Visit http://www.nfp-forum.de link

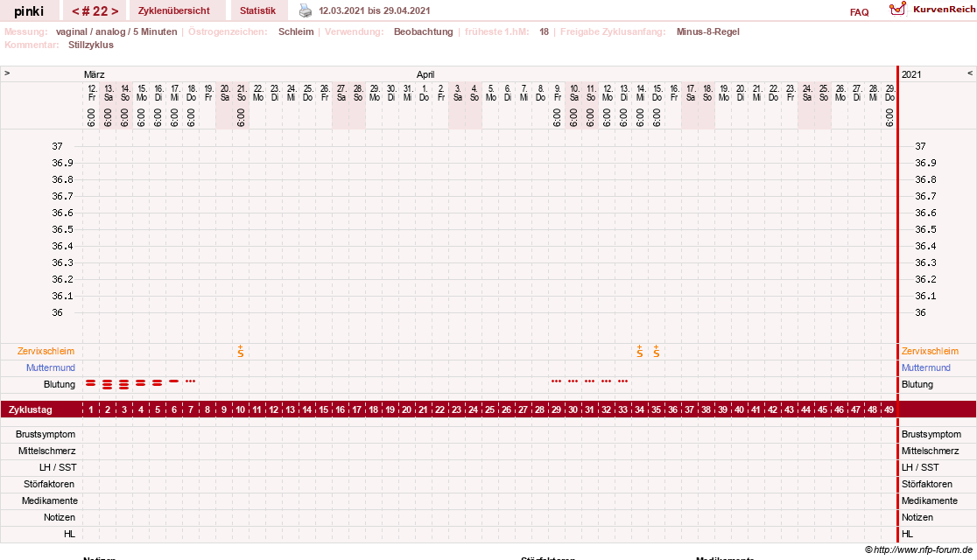click(x=923, y=549)
